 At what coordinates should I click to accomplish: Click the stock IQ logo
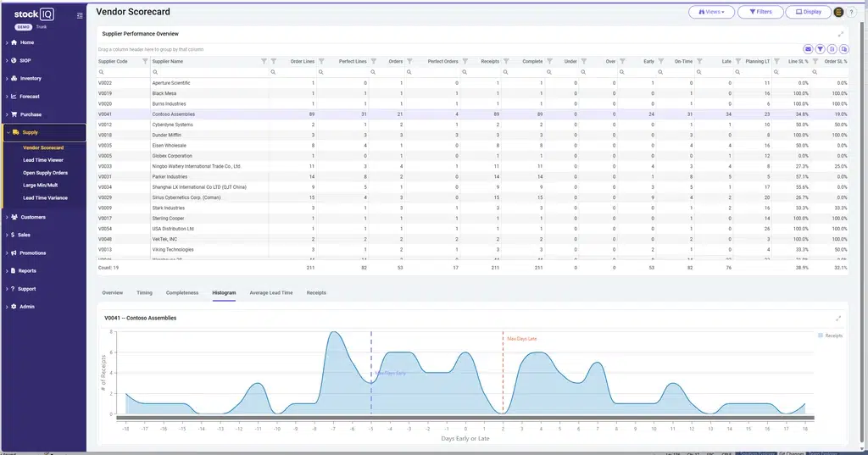(x=34, y=14)
